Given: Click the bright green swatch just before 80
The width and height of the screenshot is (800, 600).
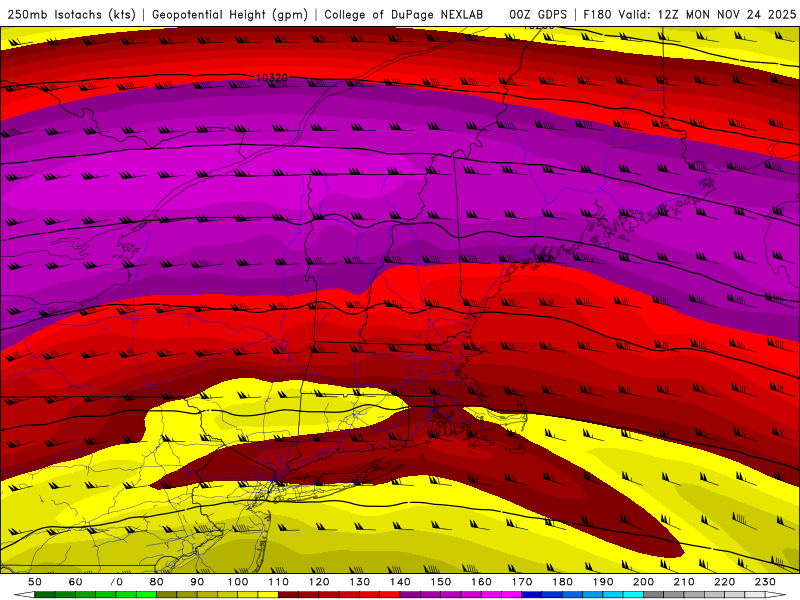Looking at the screenshot, I should [x=146, y=595].
